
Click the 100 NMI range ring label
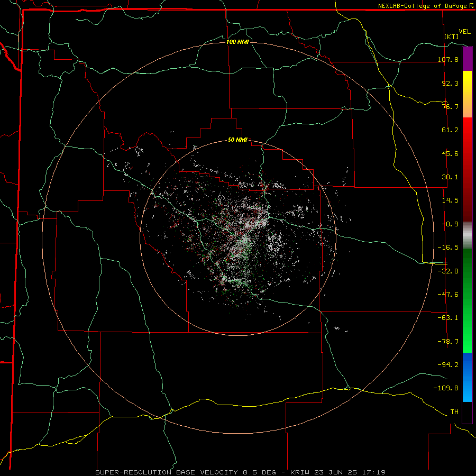pyautogui.click(x=237, y=42)
